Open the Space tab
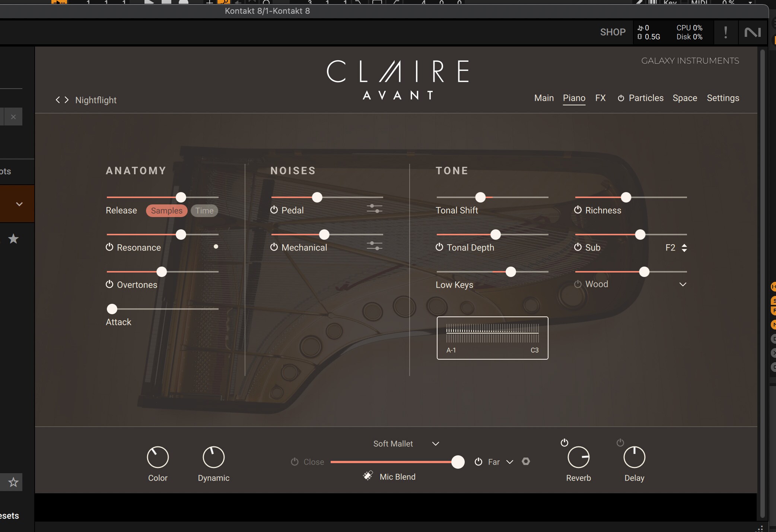The height and width of the screenshot is (532, 776). (x=685, y=98)
